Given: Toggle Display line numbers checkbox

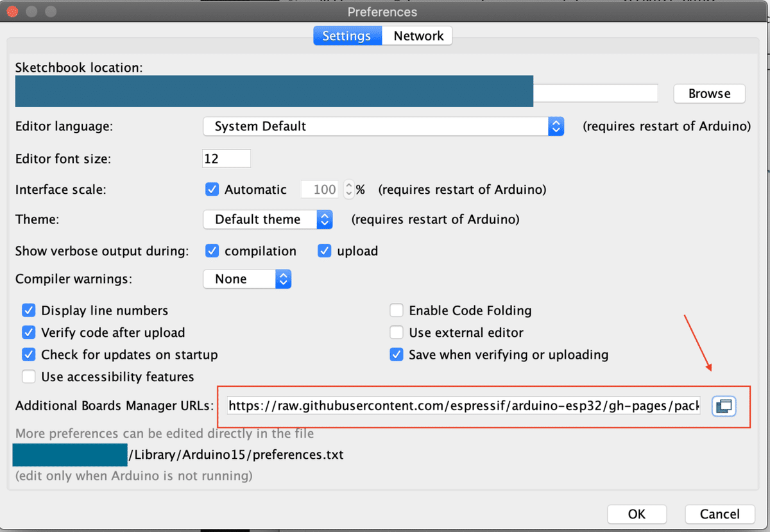Looking at the screenshot, I should click(x=29, y=311).
